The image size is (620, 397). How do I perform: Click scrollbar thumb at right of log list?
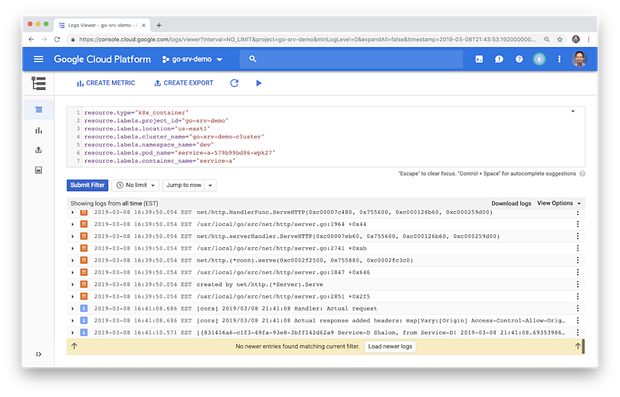click(583, 346)
